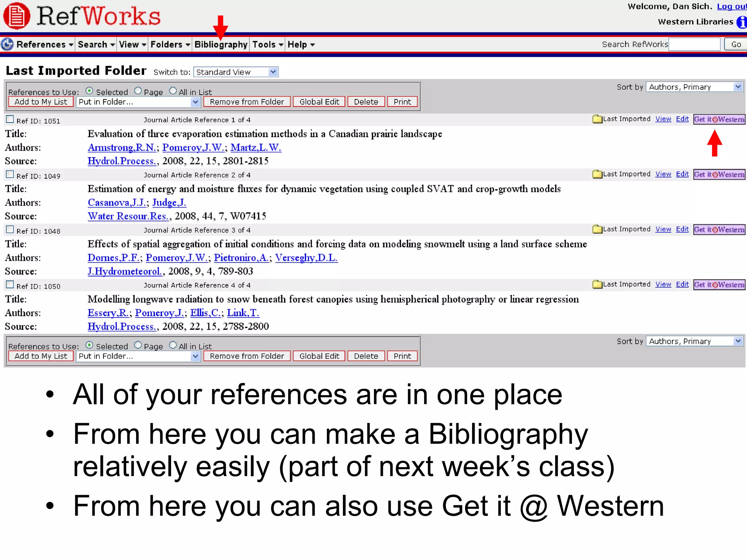The width and height of the screenshot is (747, 560).
Task: Open the Bibliography menu item
Action: (x=221, y=44)
